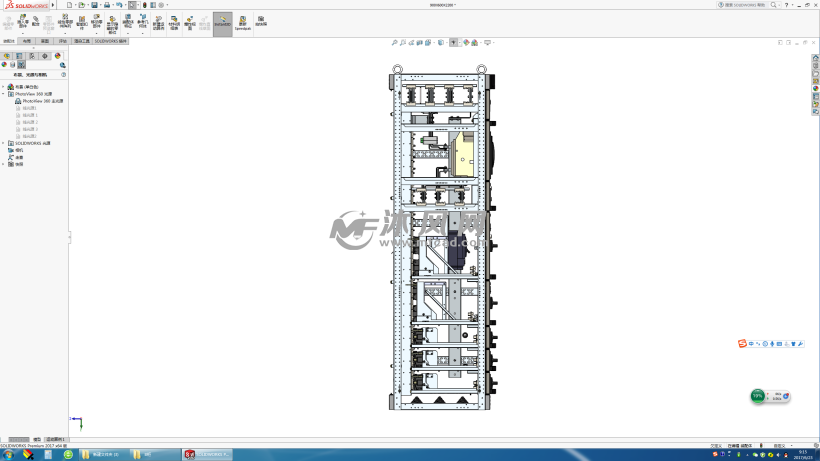Click Linear Component Pattern tool

pos(65,21)
